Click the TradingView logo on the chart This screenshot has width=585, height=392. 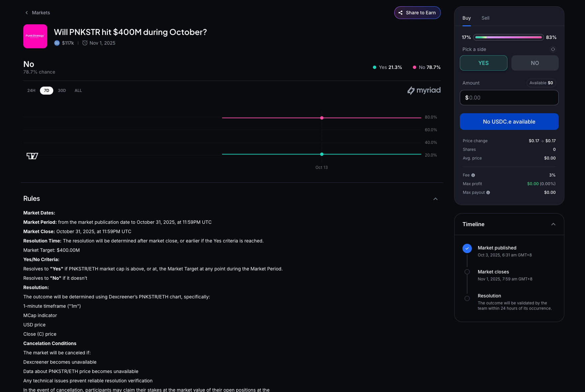(32, 156)
